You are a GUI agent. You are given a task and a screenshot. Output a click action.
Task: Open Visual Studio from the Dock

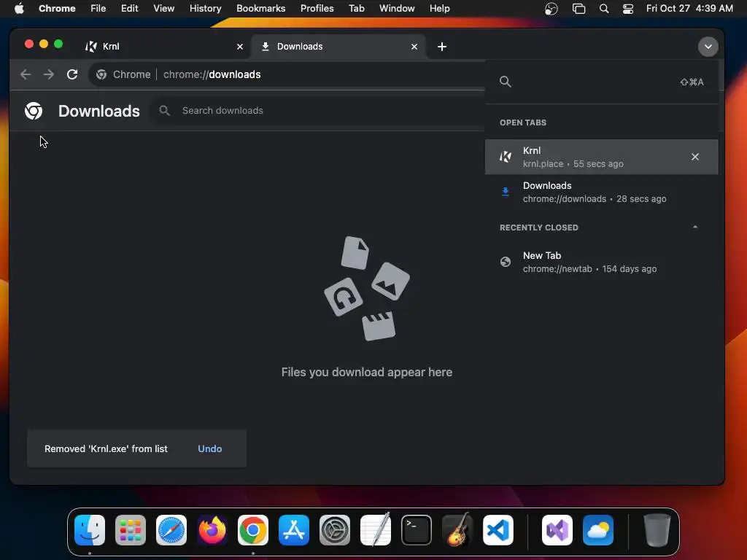[x=557, y=530]
